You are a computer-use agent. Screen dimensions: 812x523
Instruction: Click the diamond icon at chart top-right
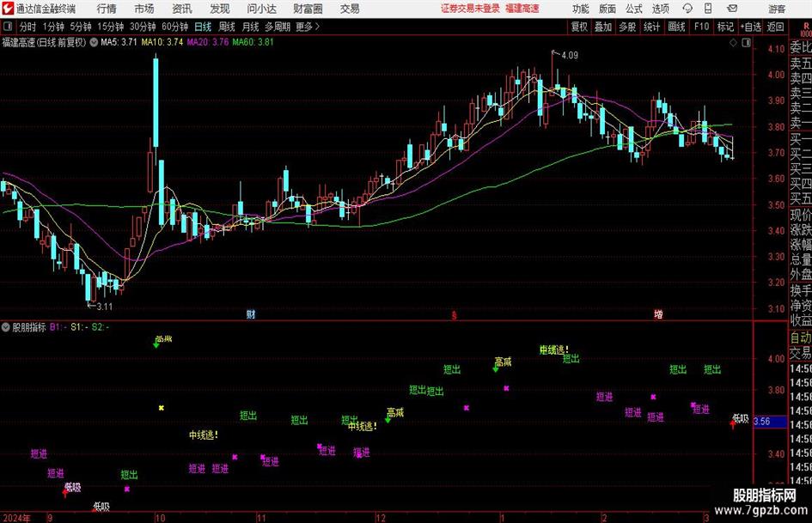(733, 43)
